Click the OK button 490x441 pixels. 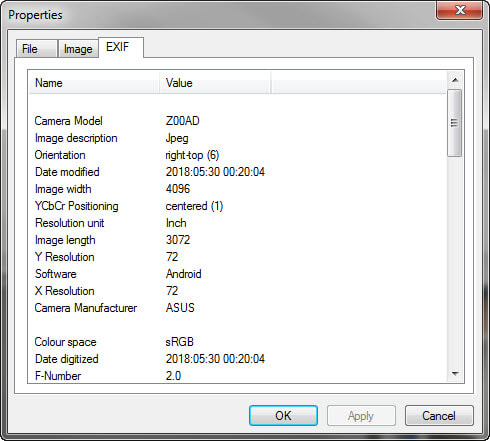pos(283,415)
